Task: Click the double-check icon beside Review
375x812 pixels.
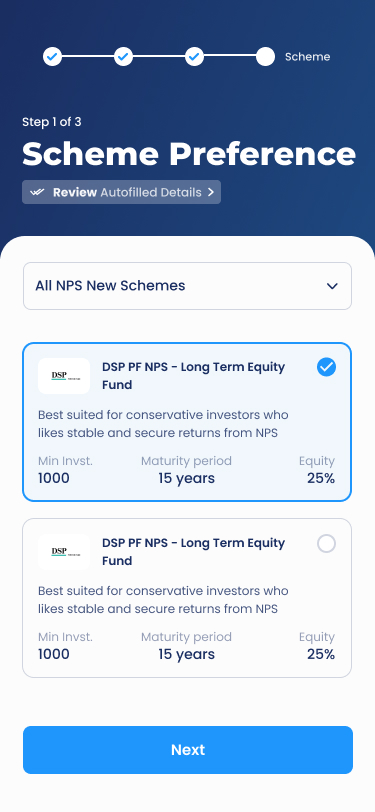Action: [37, 192]
